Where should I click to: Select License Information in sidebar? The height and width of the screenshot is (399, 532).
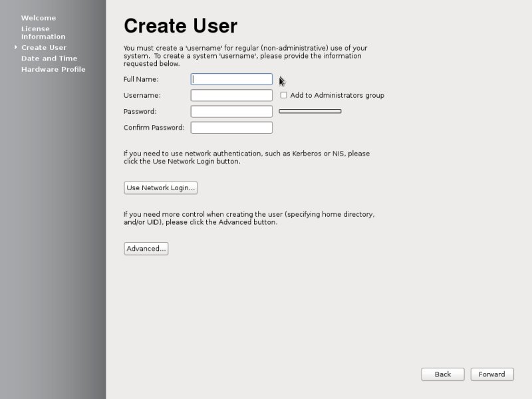43,33
